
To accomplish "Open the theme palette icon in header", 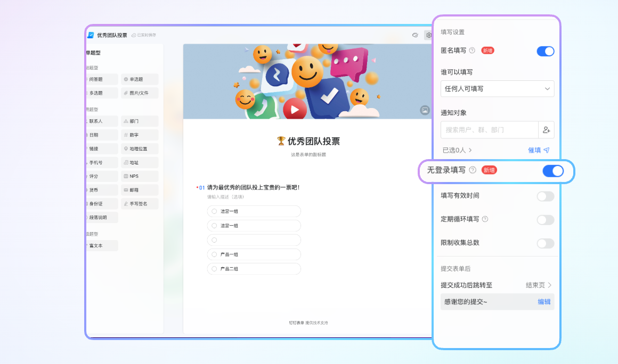I will tap(415, 35).
